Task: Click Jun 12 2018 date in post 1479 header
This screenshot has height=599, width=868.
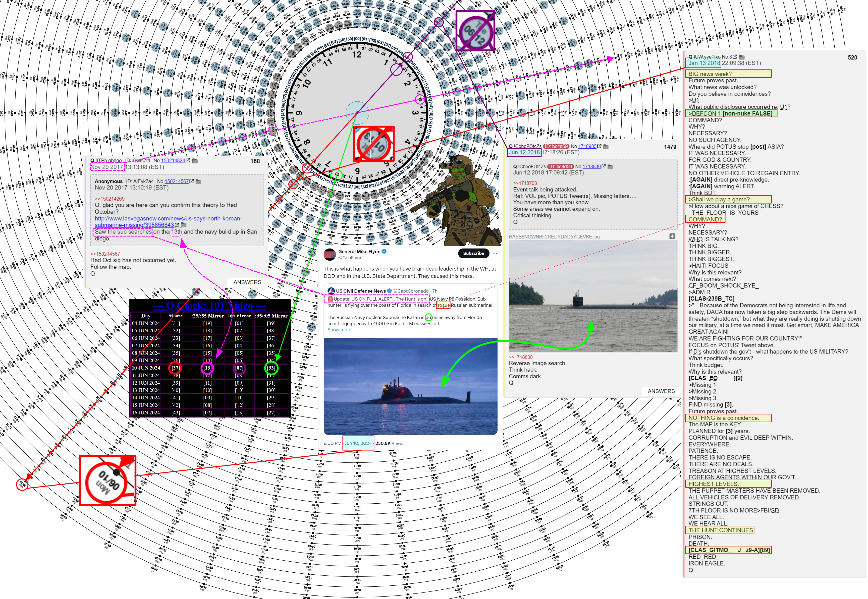Action: pos(524,152)
